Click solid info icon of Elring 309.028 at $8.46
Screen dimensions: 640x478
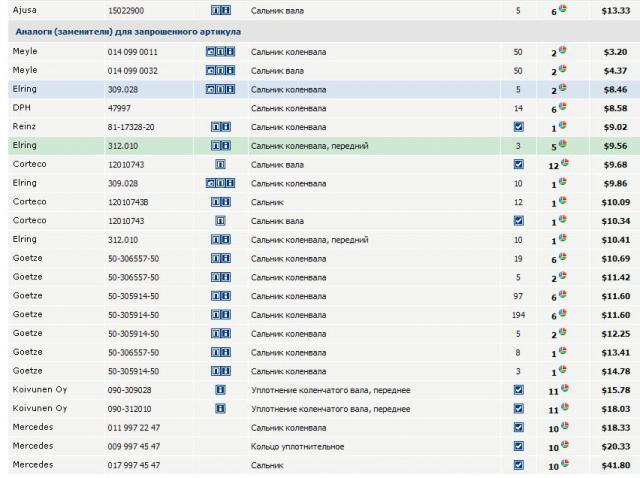pos(230,89)
